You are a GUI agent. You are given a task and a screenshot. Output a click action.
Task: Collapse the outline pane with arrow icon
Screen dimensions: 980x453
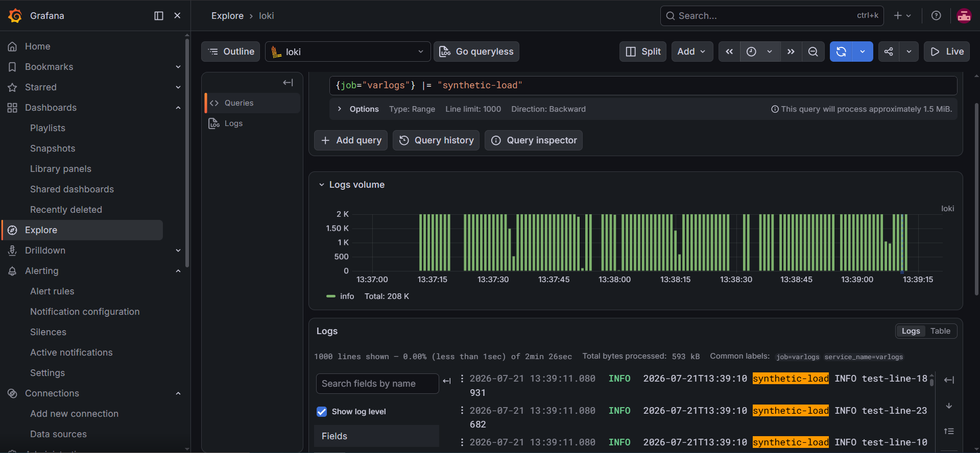(x=288, y=83)
